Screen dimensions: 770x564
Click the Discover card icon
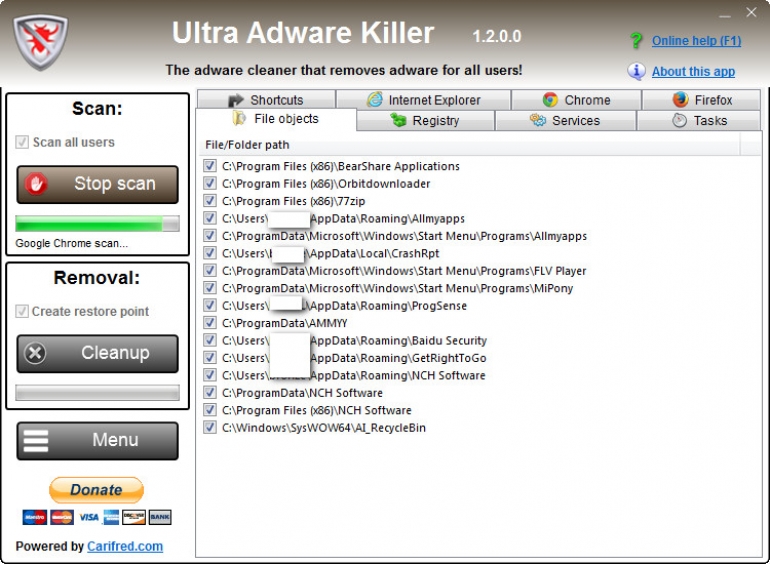coord(134,517)
